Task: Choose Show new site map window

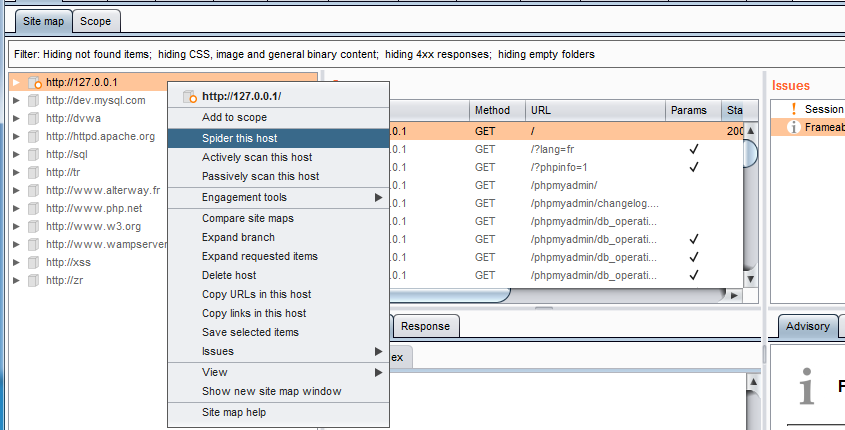Action: coord(279,391)
